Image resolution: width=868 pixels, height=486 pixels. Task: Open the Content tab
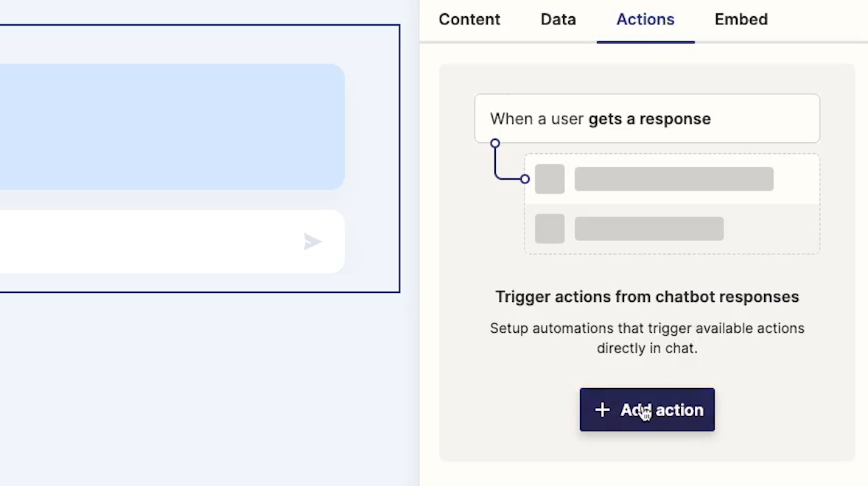(x=469, y=19)
